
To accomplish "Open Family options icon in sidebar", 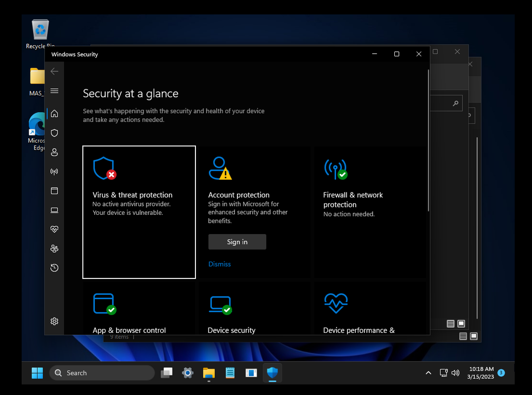I will pyautogui.click(x=54, y=249).
